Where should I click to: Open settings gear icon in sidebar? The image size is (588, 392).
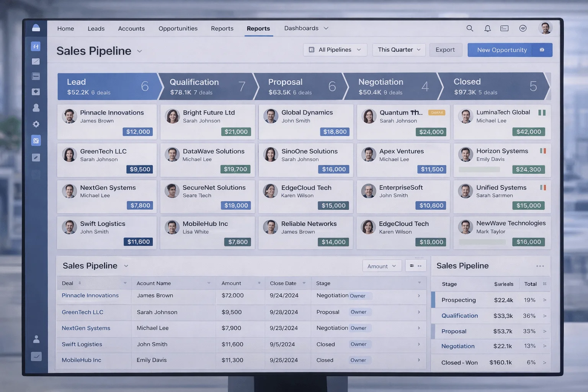(36, 124)
